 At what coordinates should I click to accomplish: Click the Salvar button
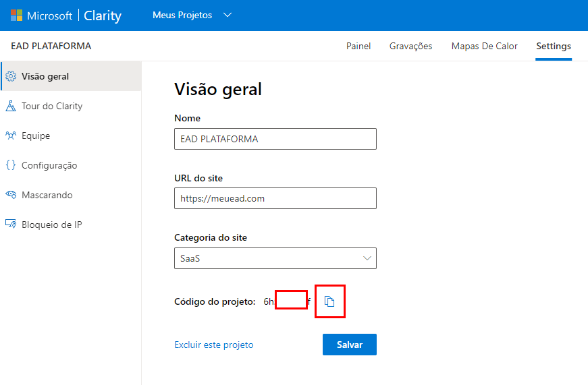(350, 345)
